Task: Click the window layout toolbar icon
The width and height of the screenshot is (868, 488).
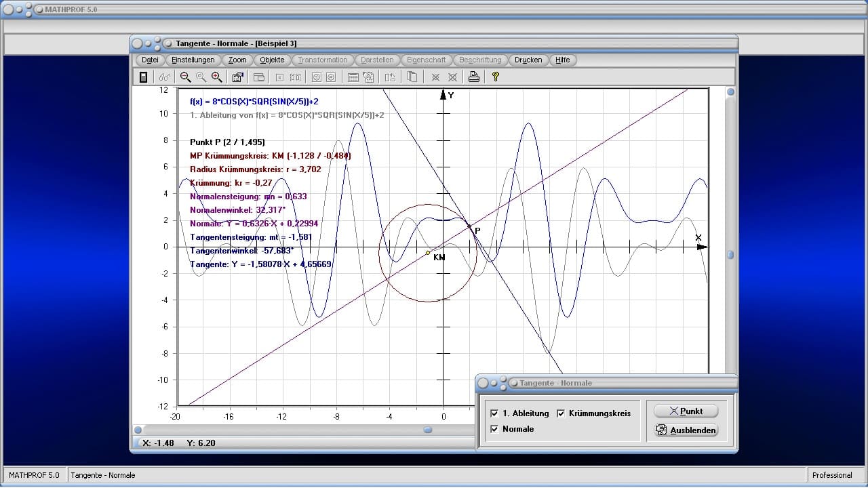Action: point(259,77)
